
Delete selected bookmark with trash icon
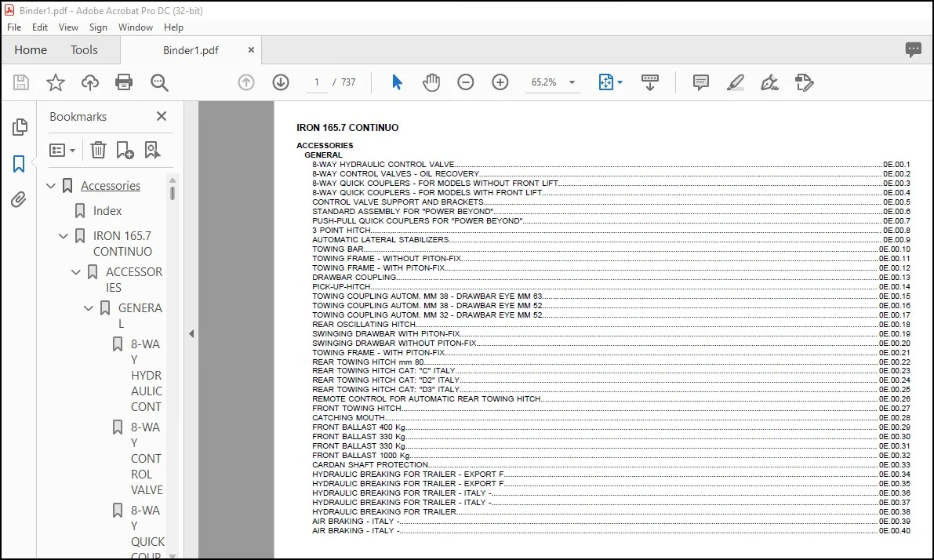(98, 150)
